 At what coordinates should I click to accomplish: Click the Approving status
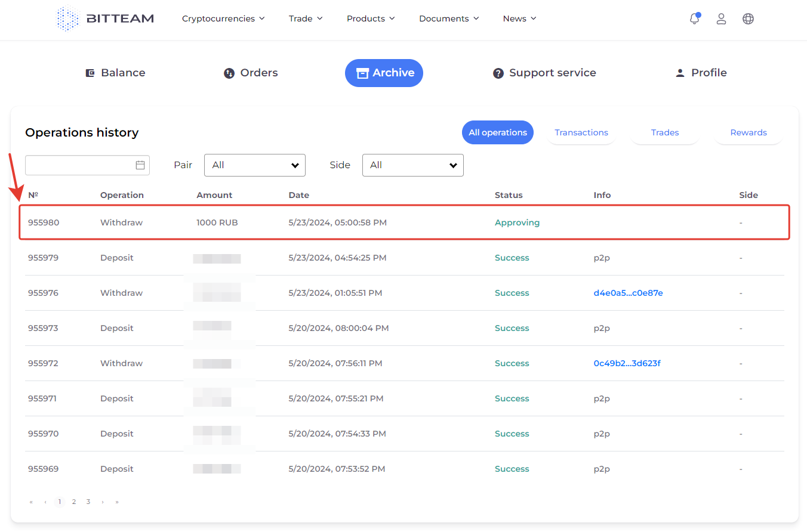click(x=517, y=222)
